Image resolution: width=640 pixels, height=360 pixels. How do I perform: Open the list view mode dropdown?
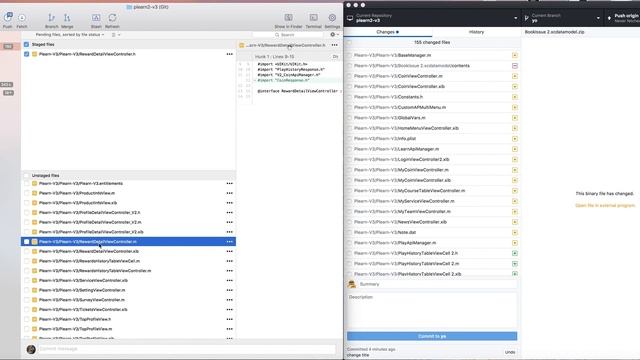tap(116, 35)
